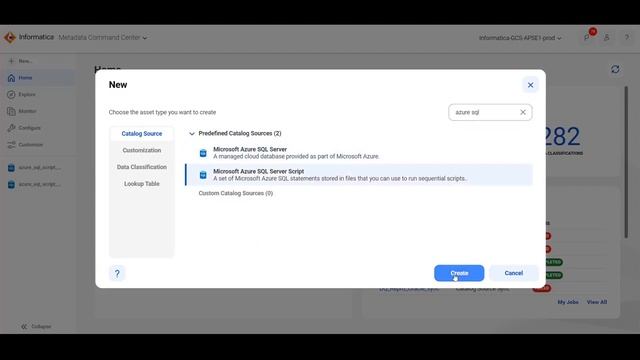
Task: Cancel the New asset dialog
Action: [513, 273]
